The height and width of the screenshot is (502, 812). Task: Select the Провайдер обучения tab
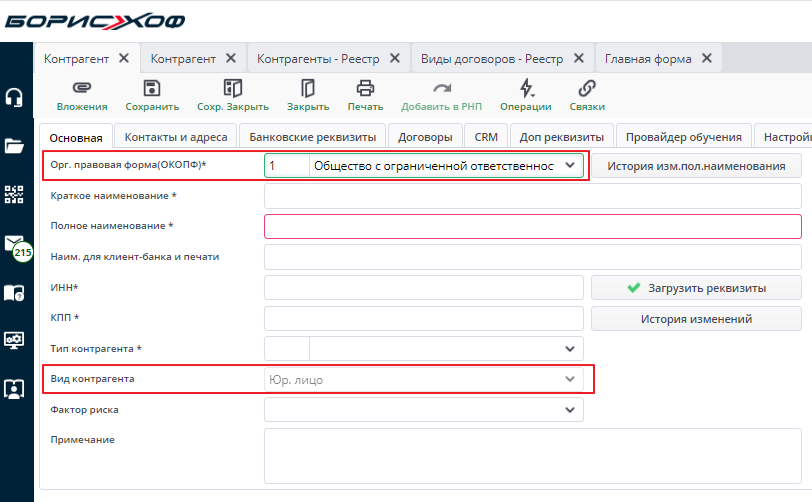pyautogui.click(x=684, y=137)
